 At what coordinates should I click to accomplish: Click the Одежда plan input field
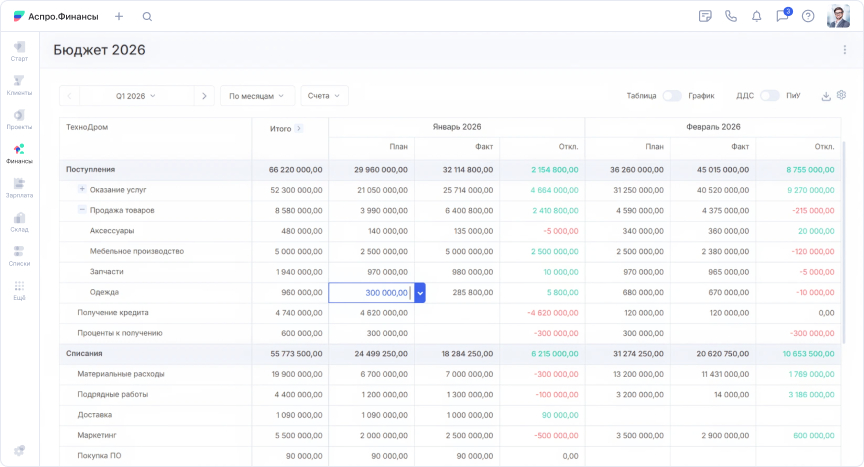tap(371, 292)
